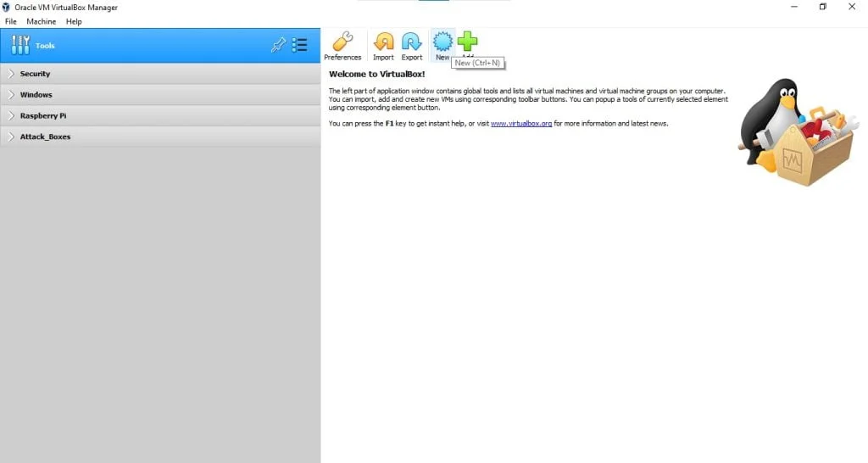The width and height of the screenshot is (868, 463).
Task: Click the pin icon in Tools header
Action: coord(278,46)
